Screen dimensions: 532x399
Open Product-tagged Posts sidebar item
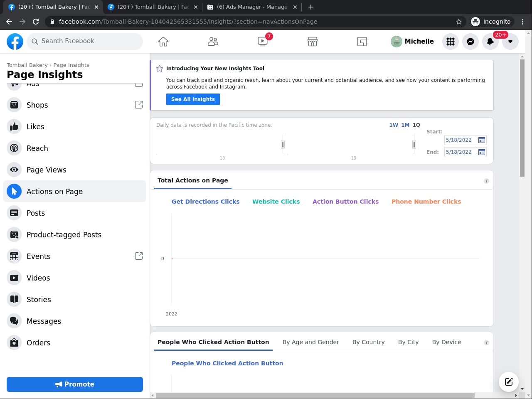[75, 235]
